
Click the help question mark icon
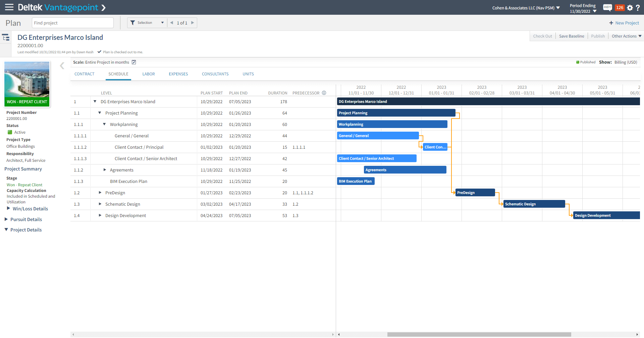[638, 8]
